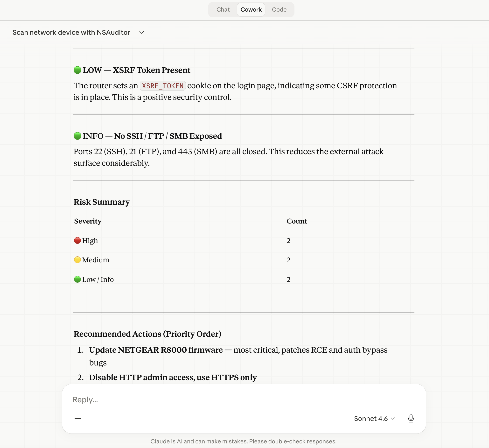Click the green INFO indicator for No SSH heading
489x448 pixels.
click(x=77, y=136)
